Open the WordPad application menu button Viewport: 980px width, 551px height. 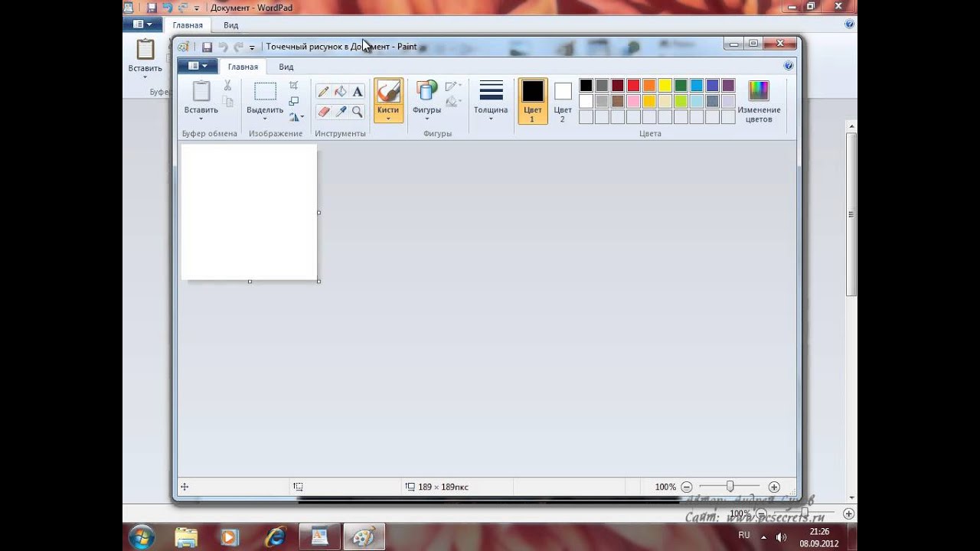coord(142,24)
